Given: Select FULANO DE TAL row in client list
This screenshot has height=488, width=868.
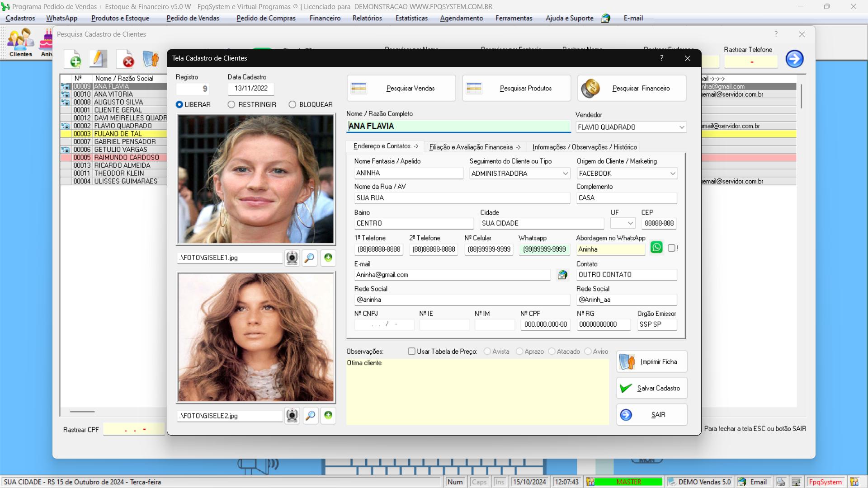Looking at the screenshot, I should coord(118,134).
